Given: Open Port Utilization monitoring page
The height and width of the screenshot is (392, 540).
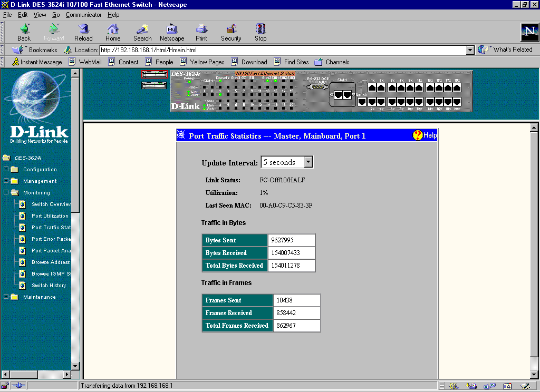Looking at the screenshot, I should coord(50,216).
